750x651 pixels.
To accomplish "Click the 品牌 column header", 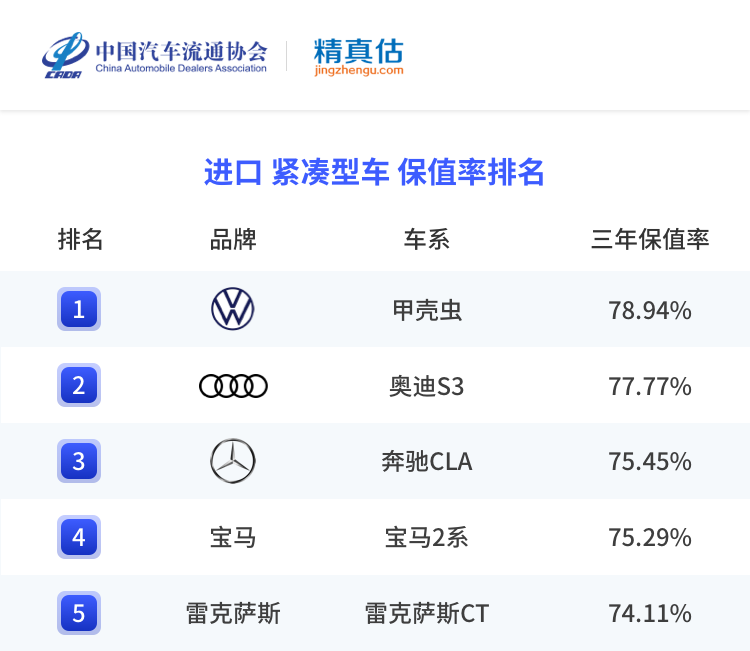I will (x=233, y=240).
